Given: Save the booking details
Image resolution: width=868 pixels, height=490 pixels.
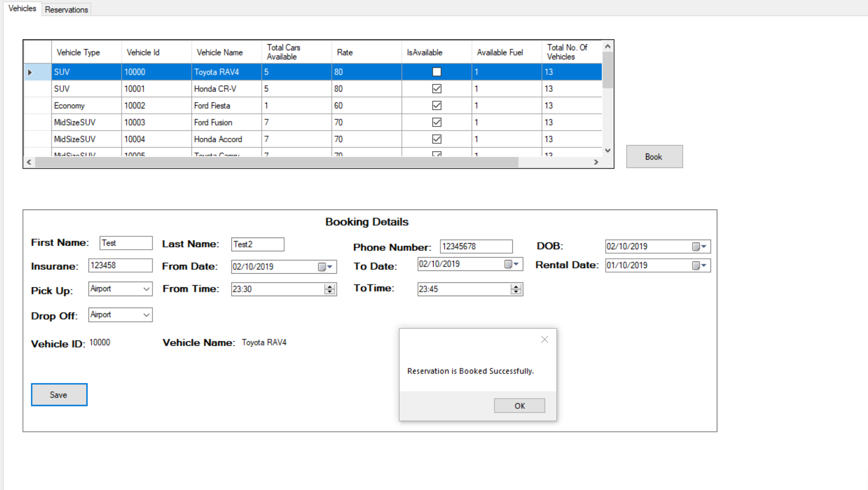Looking at the screenshot, I should pos(59,395).
